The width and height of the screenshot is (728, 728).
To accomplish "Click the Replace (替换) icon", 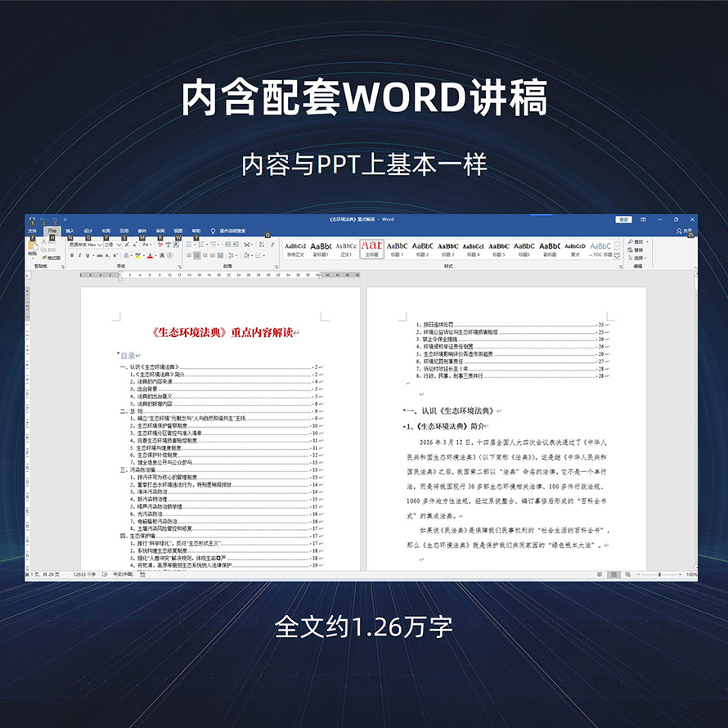I will [x=637, y=250].
